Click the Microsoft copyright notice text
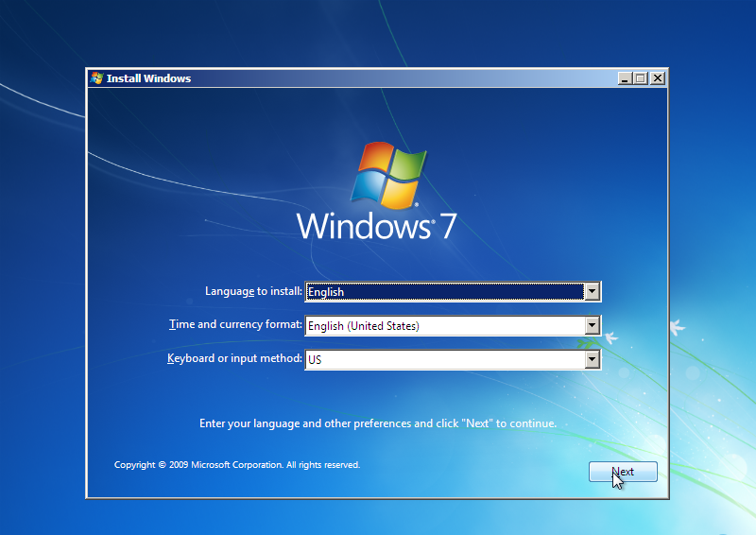Image resolution: width=756 pixels, height=535 pixels. [237, 464]
